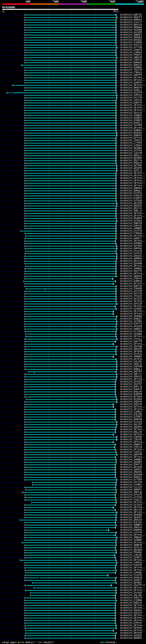This screenshot has height=644, width=146.
Task: Click the red 20% identity legend segment
Action: coord(16,4)
